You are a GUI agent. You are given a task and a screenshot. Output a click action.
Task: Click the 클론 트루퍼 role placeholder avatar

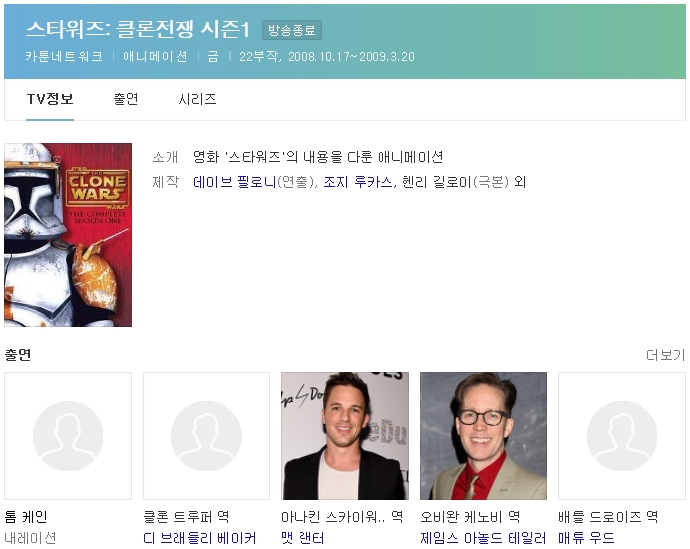(206, 436)
